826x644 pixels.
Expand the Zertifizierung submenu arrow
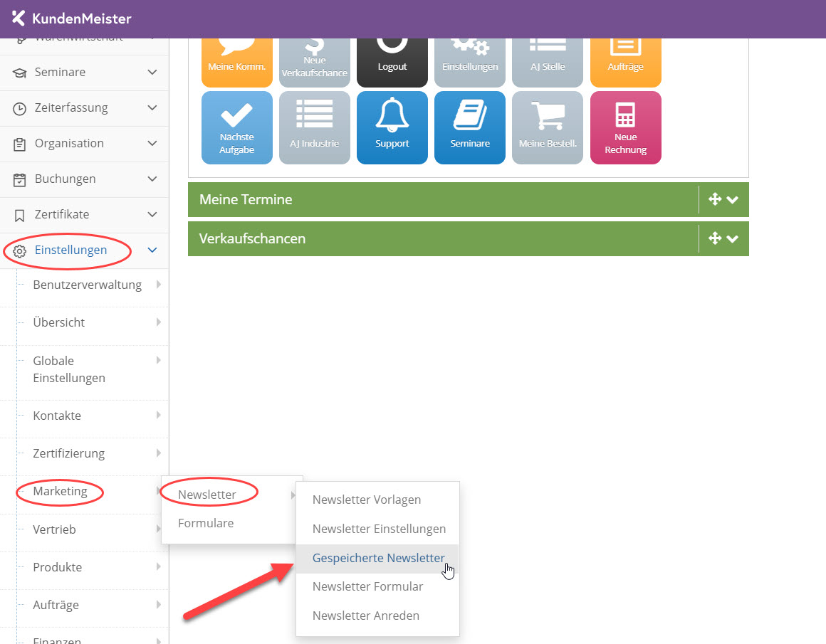pyautogui.click(x=159, y=453)
